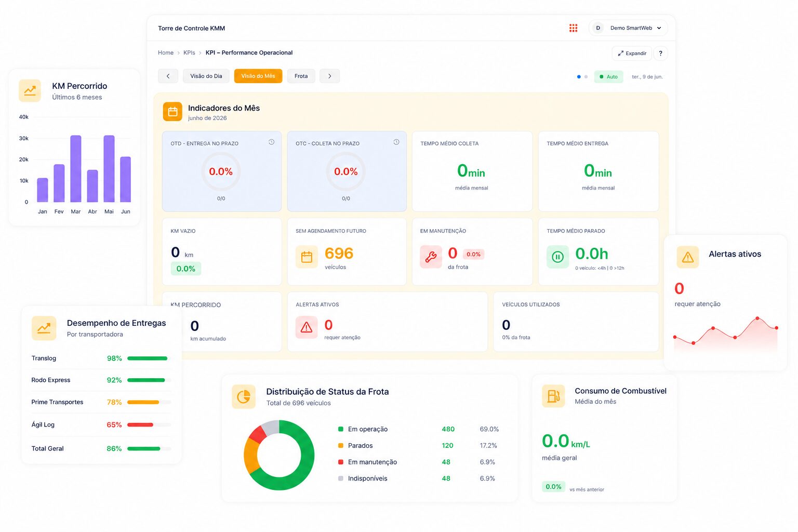Open the Home breadcrumb link

click(166, 52)
